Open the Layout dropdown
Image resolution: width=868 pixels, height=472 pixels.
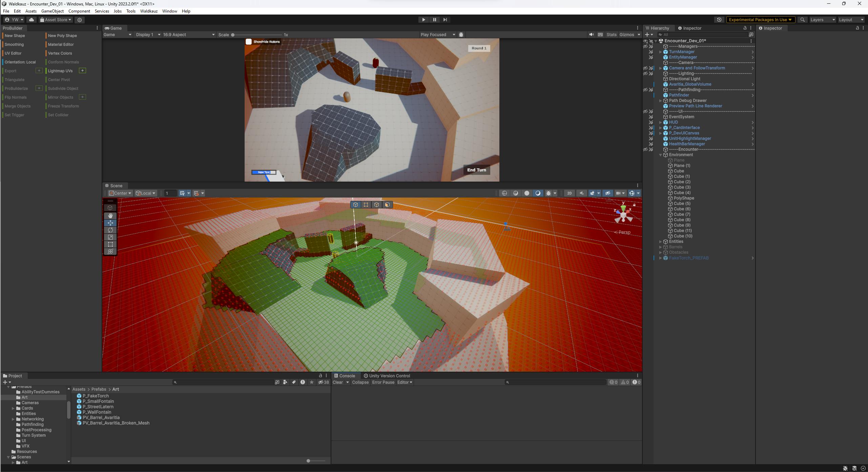click(851, 20)
